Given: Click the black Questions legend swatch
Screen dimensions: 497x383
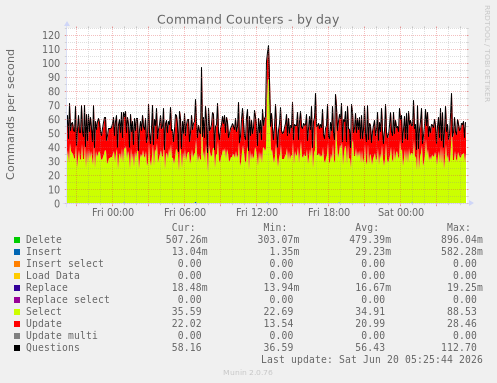Looking at the screenshot, I should click(x=17, y=348).
